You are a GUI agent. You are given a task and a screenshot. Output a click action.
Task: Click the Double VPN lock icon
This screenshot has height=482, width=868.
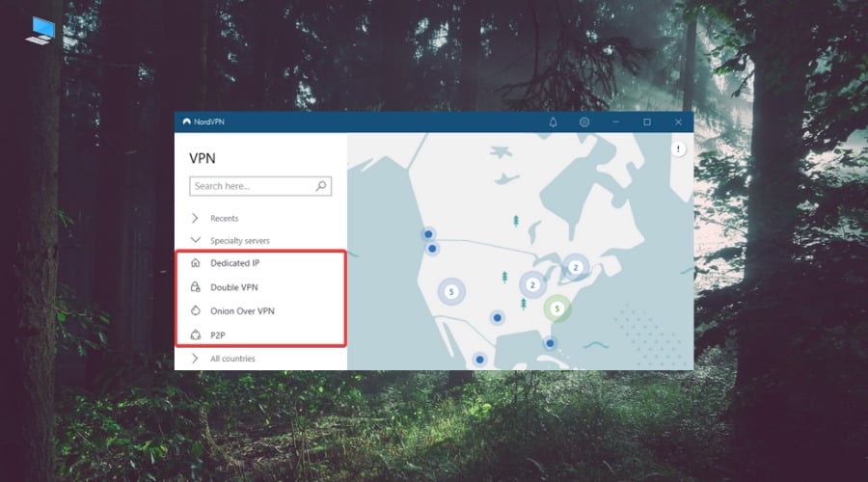click(196, 286)
